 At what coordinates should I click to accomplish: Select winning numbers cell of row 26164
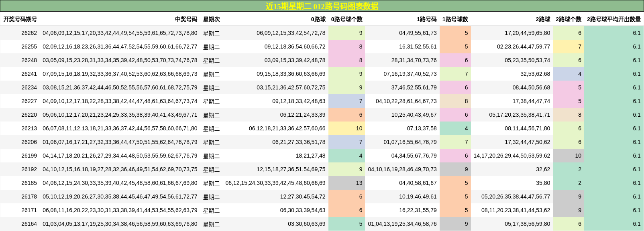click(x=120, y=224)
